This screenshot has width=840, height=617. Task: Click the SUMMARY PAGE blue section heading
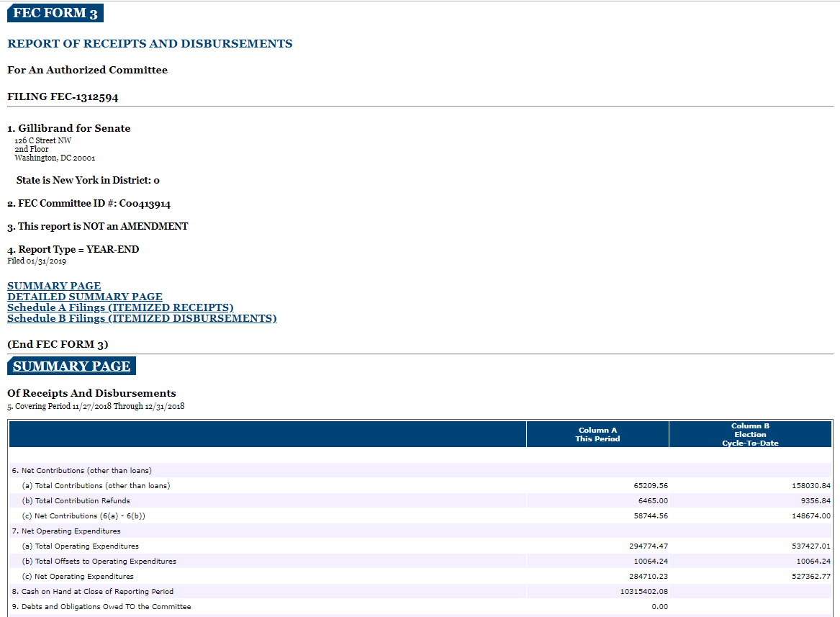tap(72, 366)
